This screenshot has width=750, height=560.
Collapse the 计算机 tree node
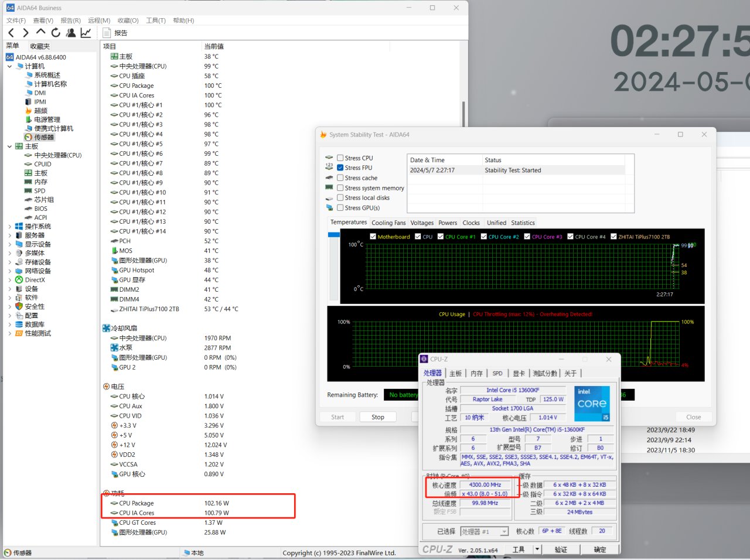[x=10, y=66]
